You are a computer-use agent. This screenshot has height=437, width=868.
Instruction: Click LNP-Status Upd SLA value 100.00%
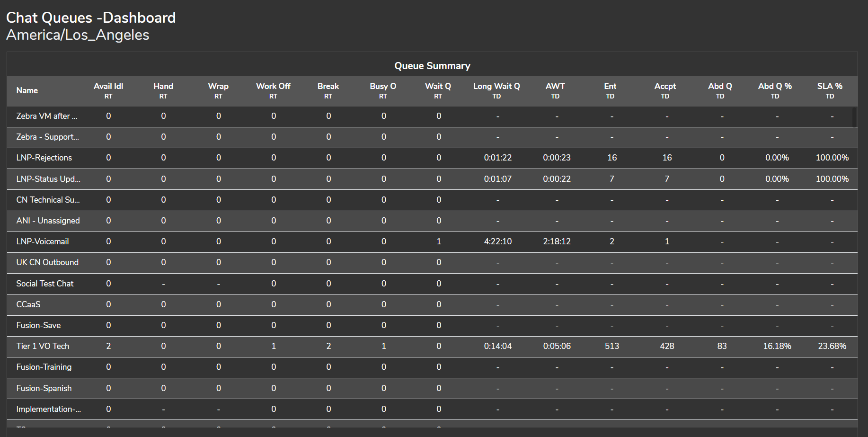832,179
